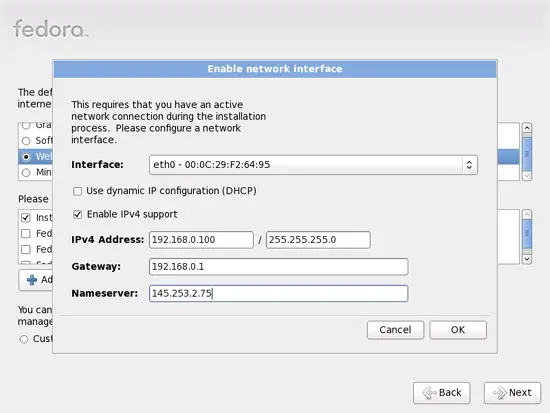
Task: Toggle the checked Installation repo checkbox
Action: (x=26, y=218)
